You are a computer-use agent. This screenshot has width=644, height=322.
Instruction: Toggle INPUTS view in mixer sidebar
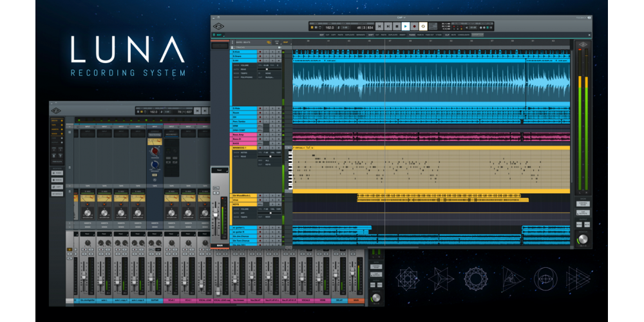coord(57,120)
